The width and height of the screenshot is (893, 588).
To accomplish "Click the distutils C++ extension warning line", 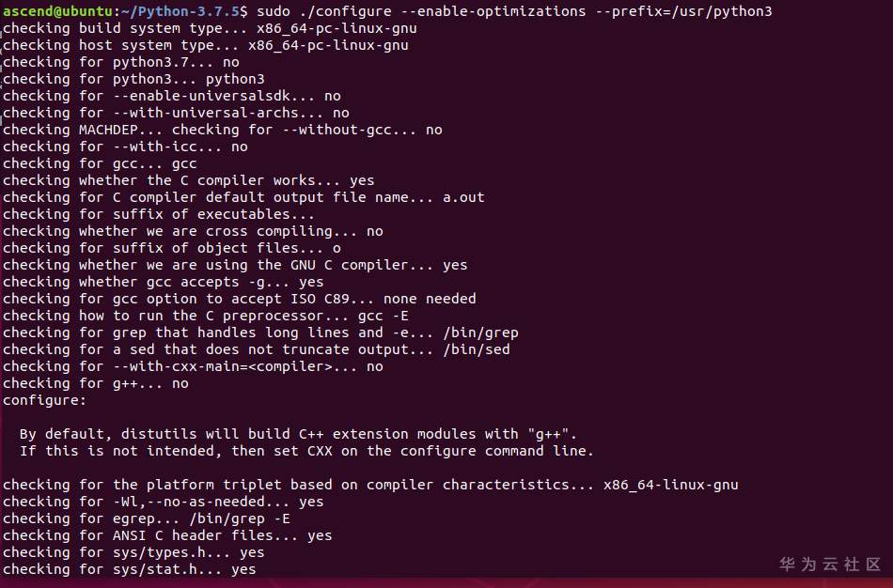I will pyautogui.click(x=298, y=434).
